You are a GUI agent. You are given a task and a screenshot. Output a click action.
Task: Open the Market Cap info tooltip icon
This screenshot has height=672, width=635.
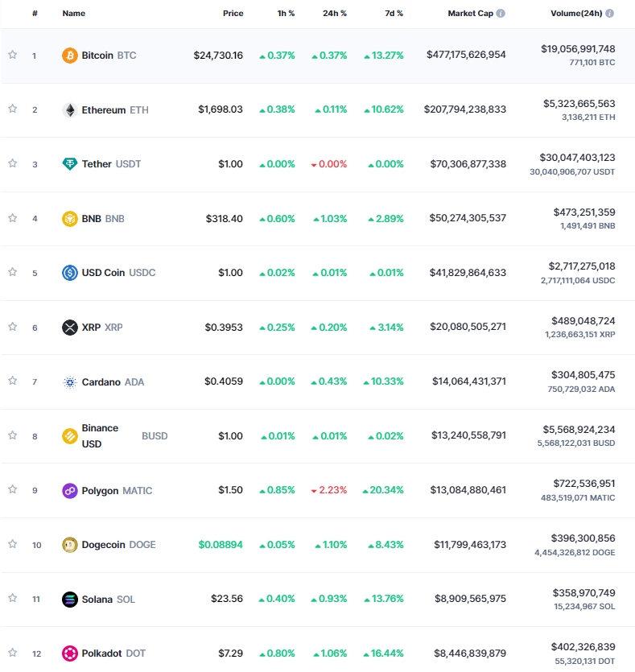[501, 14]
